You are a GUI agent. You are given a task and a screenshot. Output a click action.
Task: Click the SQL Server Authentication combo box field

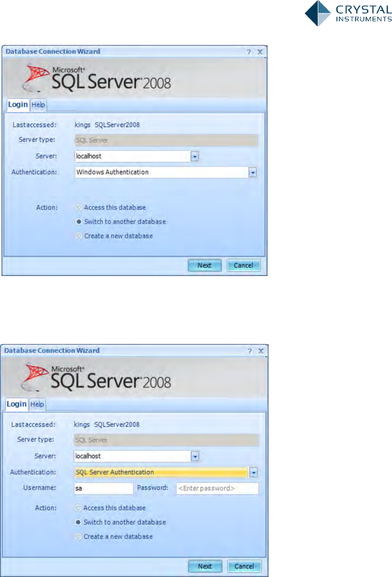tap(166, 472)
